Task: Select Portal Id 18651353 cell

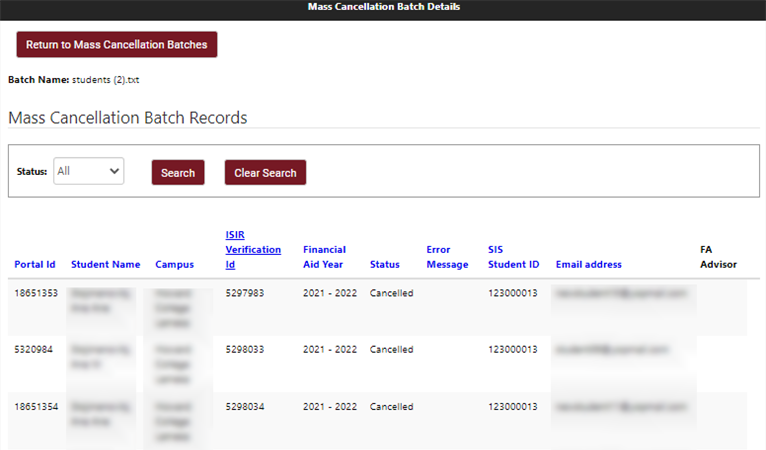Action: pos(36,293)
